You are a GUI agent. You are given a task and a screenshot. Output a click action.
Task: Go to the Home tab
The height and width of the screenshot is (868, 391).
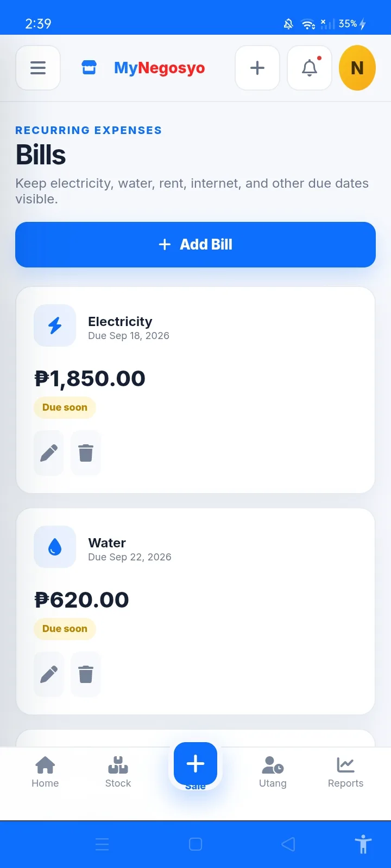coord(45,773)
